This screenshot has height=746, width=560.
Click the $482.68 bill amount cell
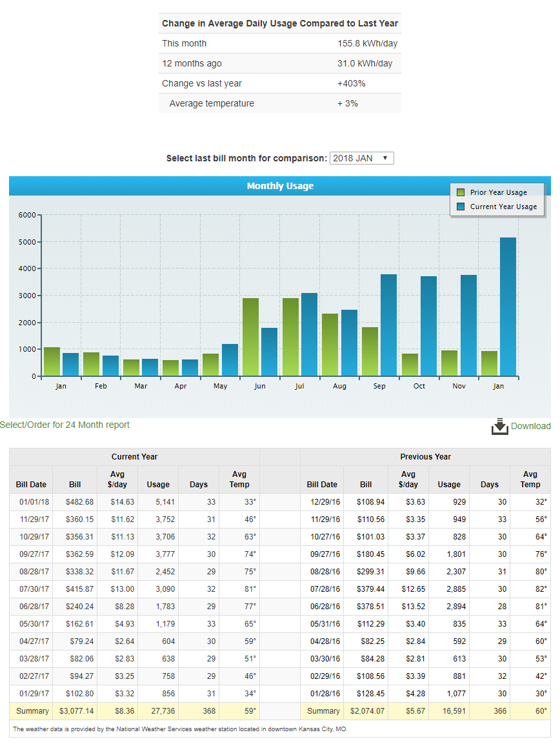pyautogui.click(x=75, y=501)
